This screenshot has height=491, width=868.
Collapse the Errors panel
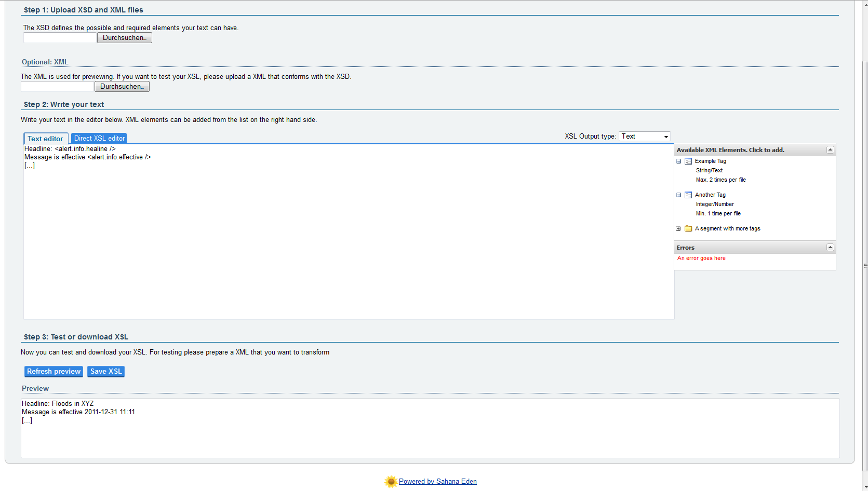pyautogui.click(x=830, y=248)
